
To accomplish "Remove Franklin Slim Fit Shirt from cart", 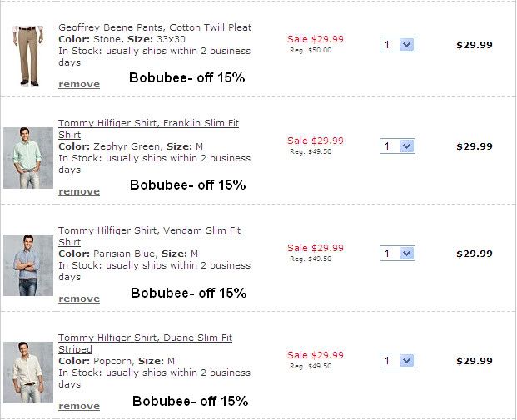I will 79,191.
